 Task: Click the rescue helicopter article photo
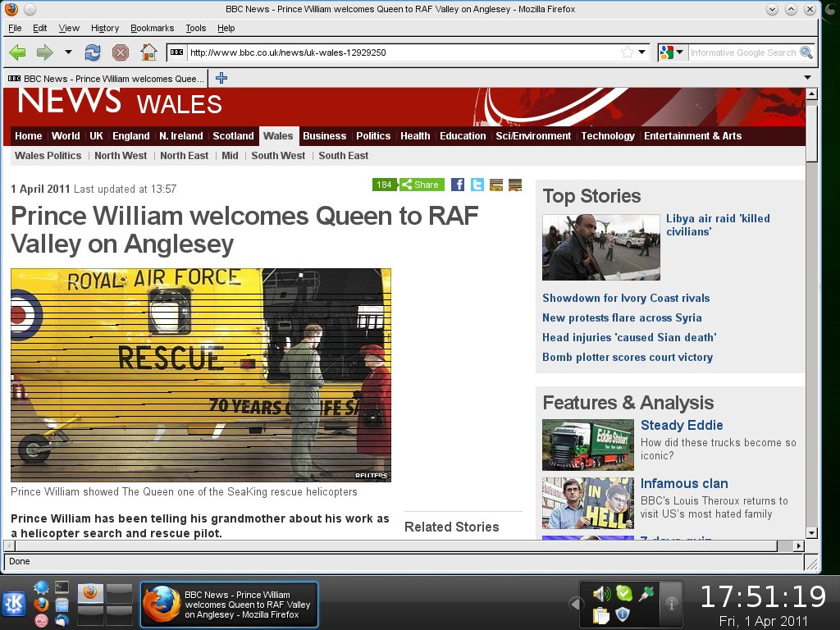201,375
